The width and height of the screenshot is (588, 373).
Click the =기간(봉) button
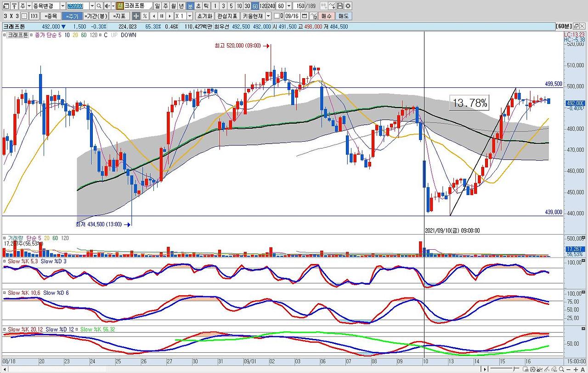click(x=96, y=16)
